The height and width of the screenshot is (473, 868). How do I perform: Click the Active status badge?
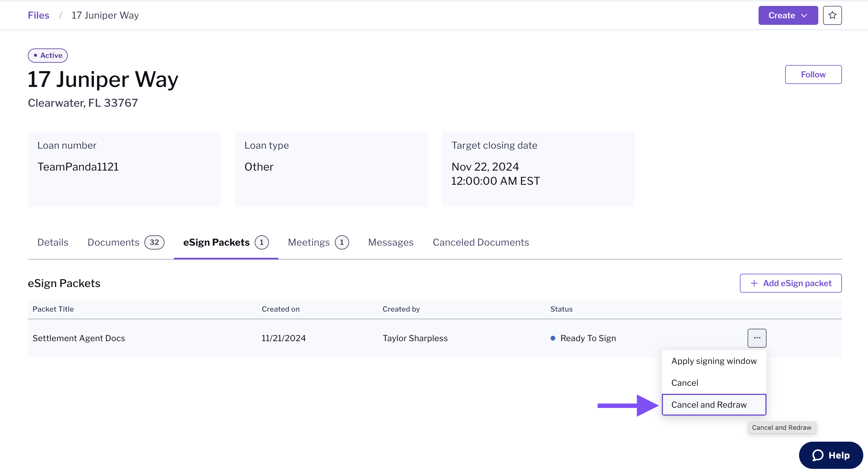point(48,55)
